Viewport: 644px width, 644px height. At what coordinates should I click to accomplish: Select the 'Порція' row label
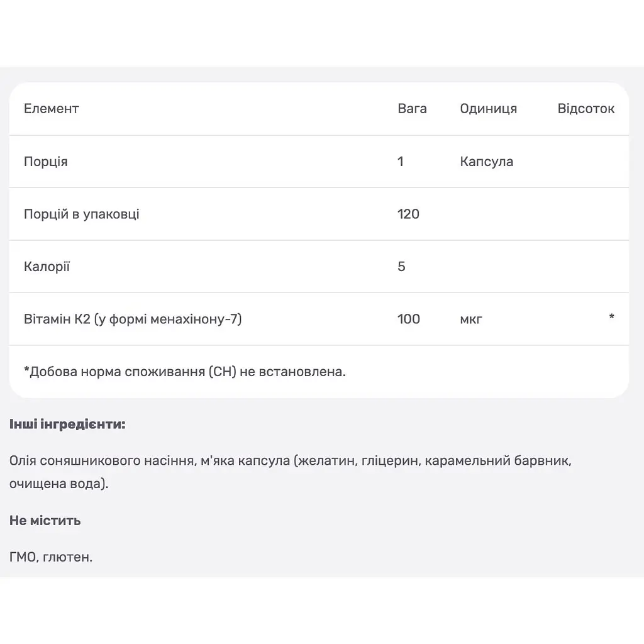[x=45, y=162]
